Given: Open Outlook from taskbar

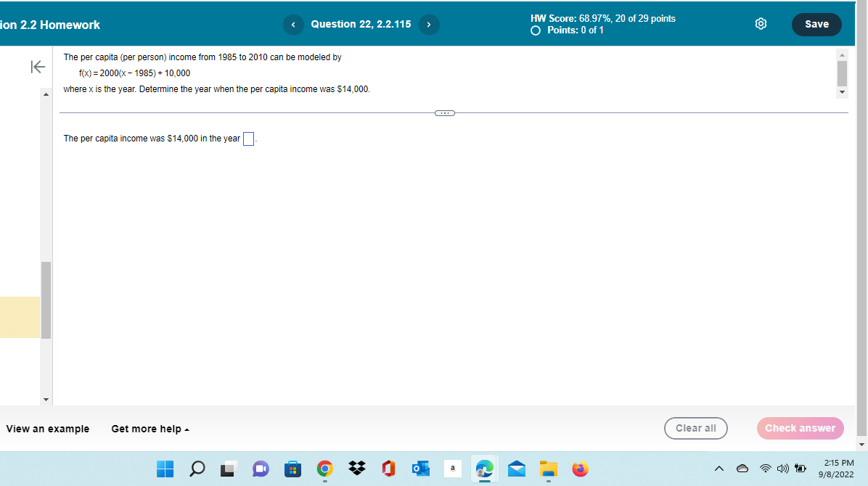Looking at the screenshot, I should pos(421,469).
